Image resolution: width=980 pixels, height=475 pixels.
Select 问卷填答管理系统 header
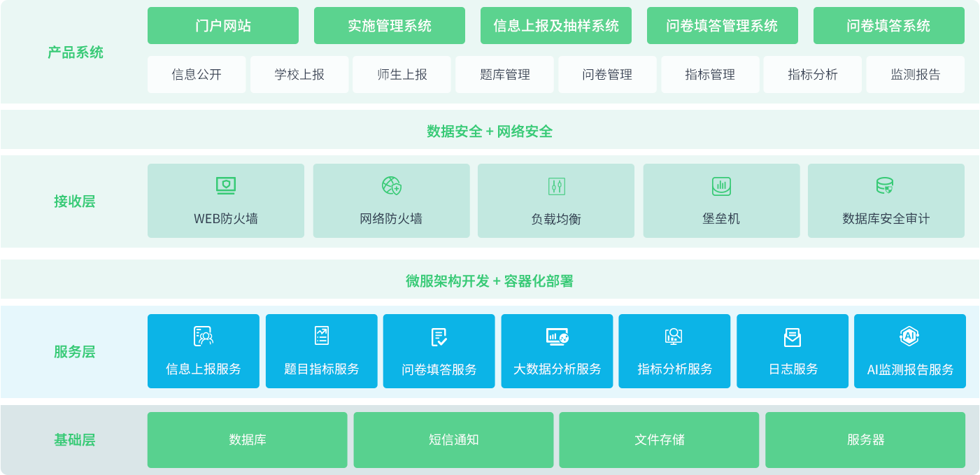(x=722, y=26)
